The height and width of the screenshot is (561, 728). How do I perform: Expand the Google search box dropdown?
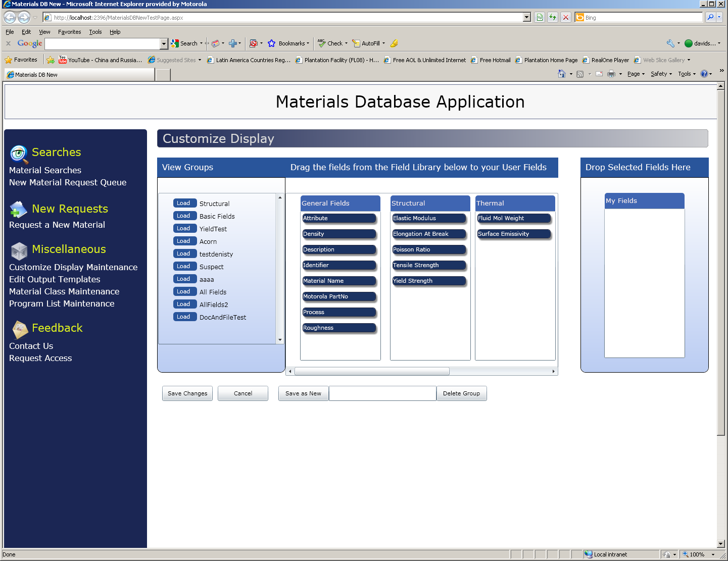[x=164, y=44]
